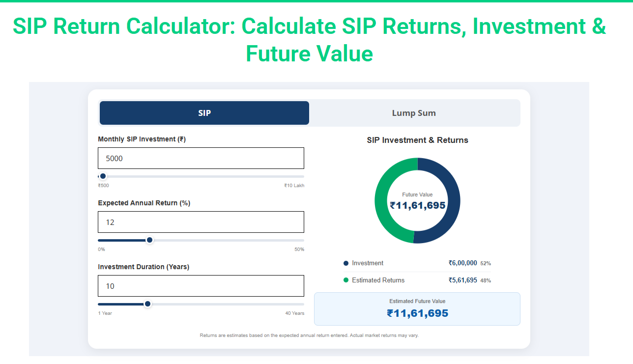Image resolution: width=633 pixels, height=364 pixels.
Task: Switch to the SIP tab
Action: tap(204, 113)
